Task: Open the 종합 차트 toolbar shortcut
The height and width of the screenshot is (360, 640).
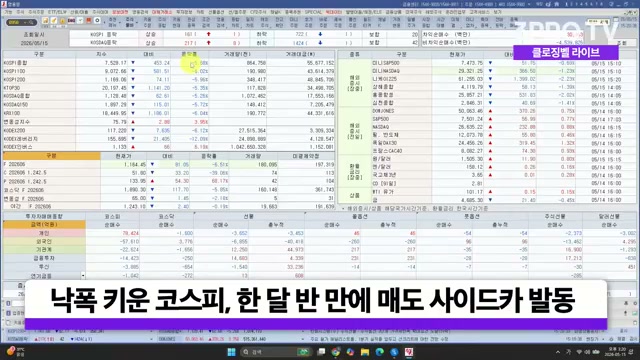Action: click(236, 22)
